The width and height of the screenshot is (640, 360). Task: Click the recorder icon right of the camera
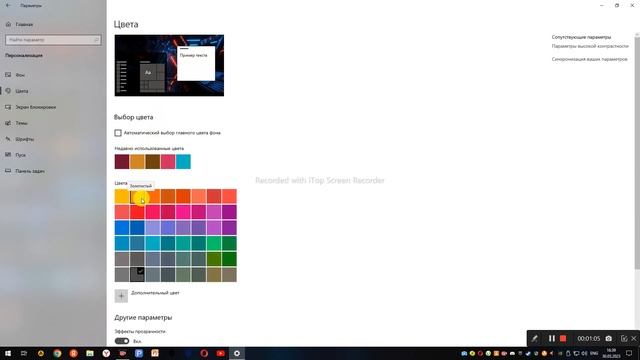click(624, 338)
